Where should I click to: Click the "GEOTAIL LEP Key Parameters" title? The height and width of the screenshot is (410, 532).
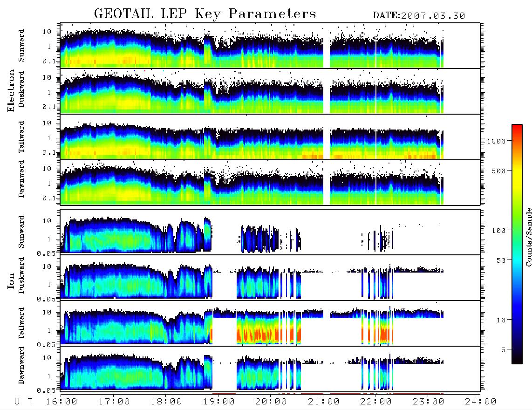click(205, 14)
